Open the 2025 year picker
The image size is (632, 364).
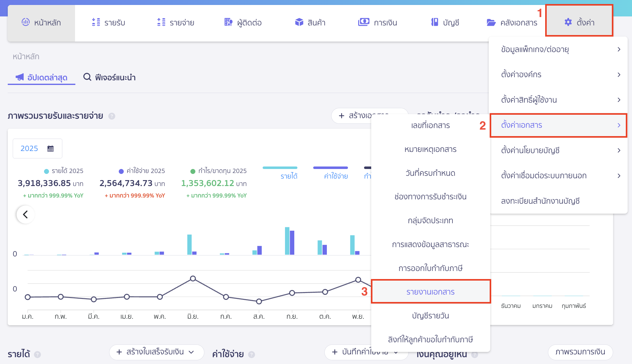click(37, 149)
